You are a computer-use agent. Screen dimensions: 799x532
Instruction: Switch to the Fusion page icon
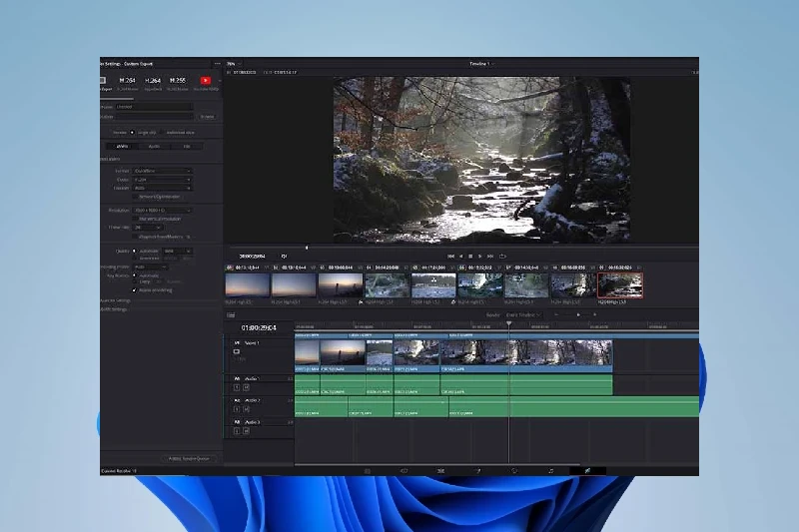477,471
